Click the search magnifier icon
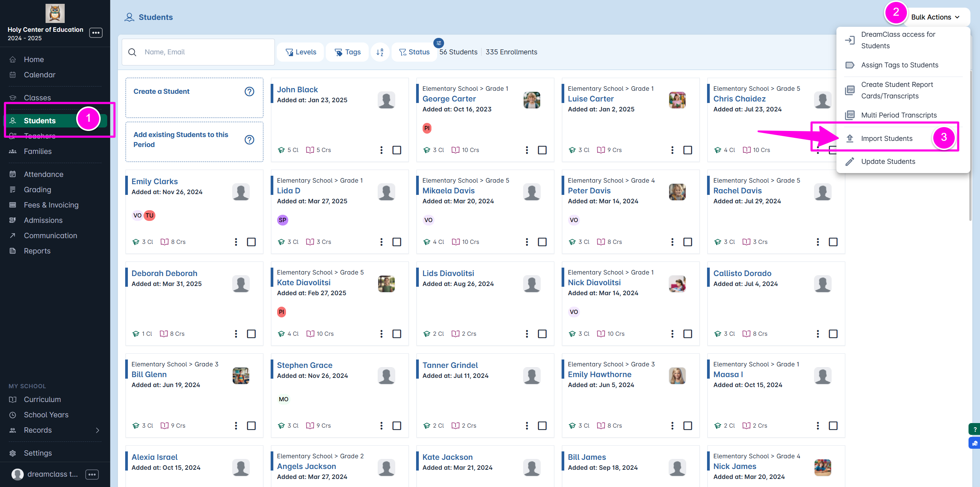The image size is (980, 487). pos(132,52)
